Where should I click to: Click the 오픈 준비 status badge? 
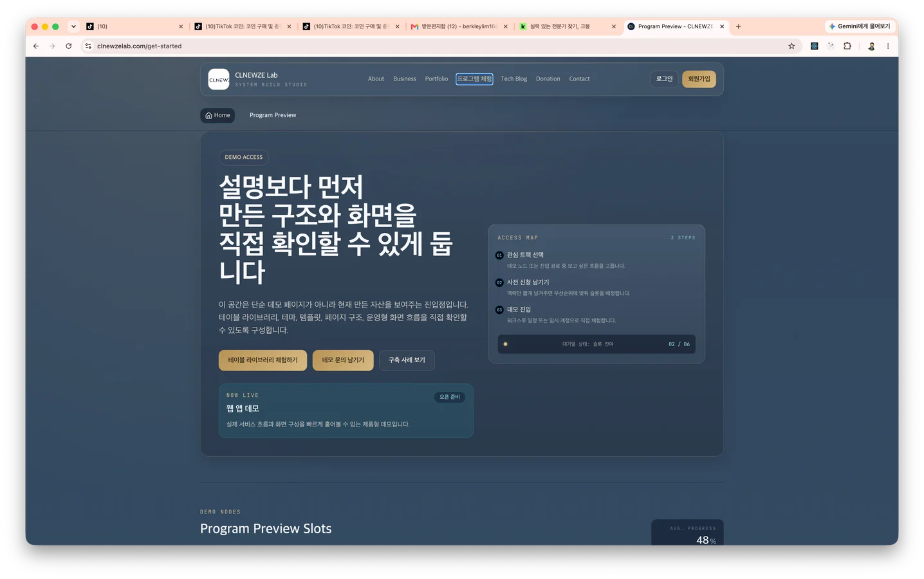[x=450, y=397]
